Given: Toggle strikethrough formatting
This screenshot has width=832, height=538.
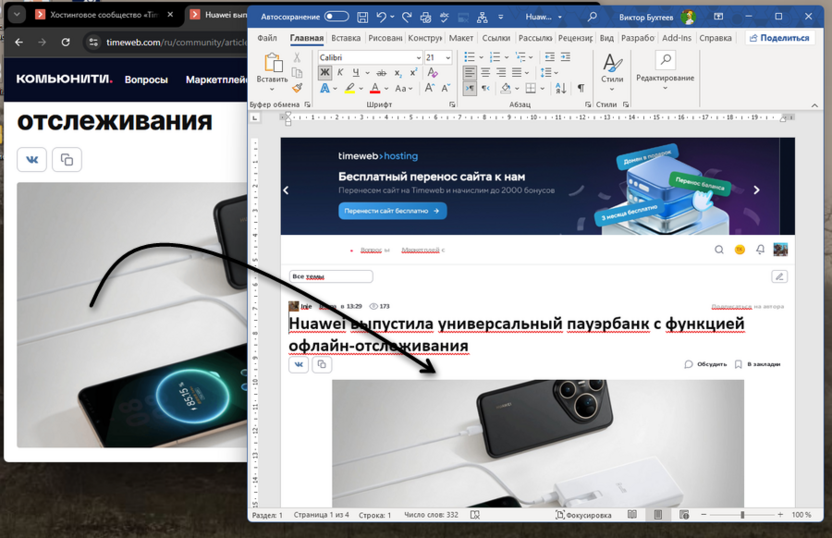Looking at the screenshot, I should pos(382,73).
